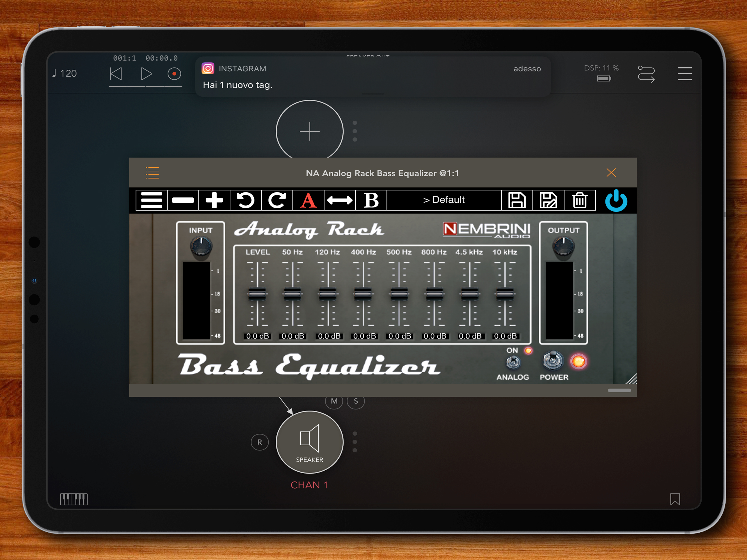Delete preset with trash icon

point(579,200)
